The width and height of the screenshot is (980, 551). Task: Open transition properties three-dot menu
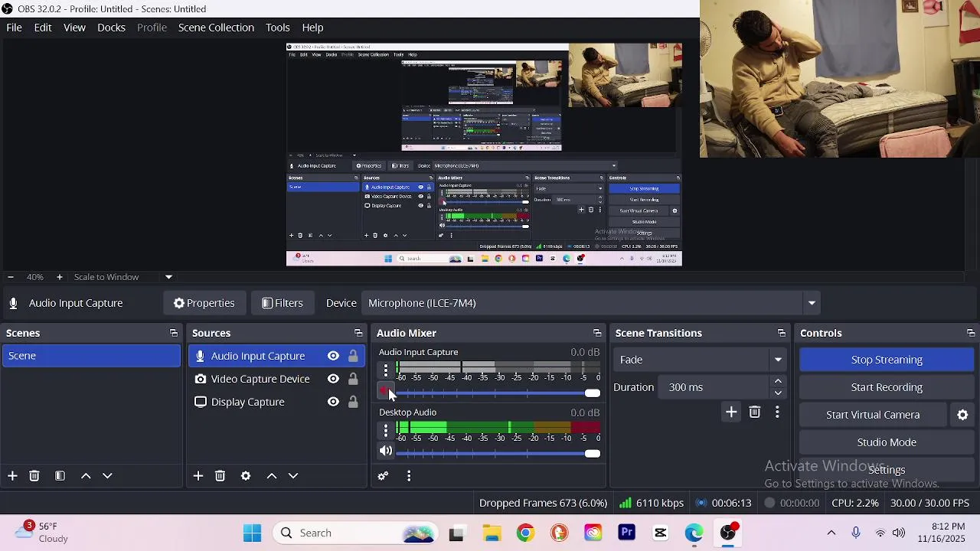(x=777, y=412)
